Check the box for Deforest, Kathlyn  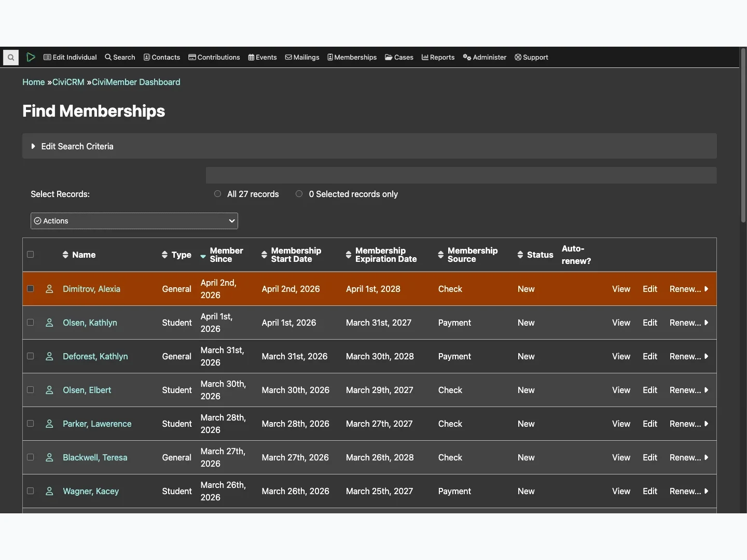31,356
